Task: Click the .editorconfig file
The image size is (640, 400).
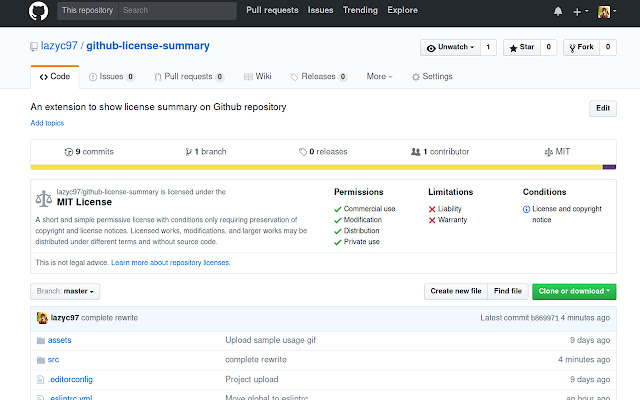Action: click(x=70, y=379)
